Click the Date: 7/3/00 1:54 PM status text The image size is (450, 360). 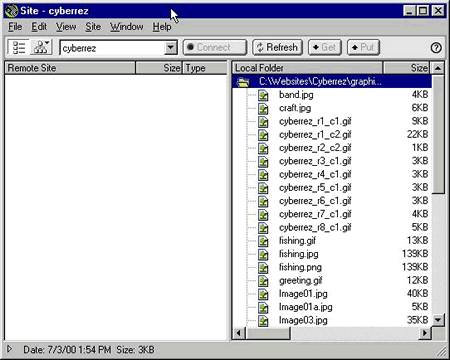click(67, 350)
